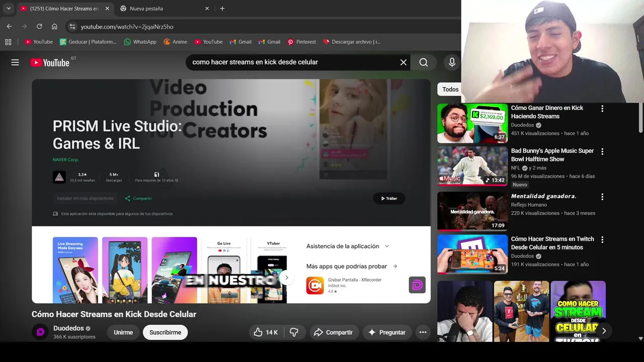Open a new browser tab
Viewport: 644px width, 362px height.
222,9
